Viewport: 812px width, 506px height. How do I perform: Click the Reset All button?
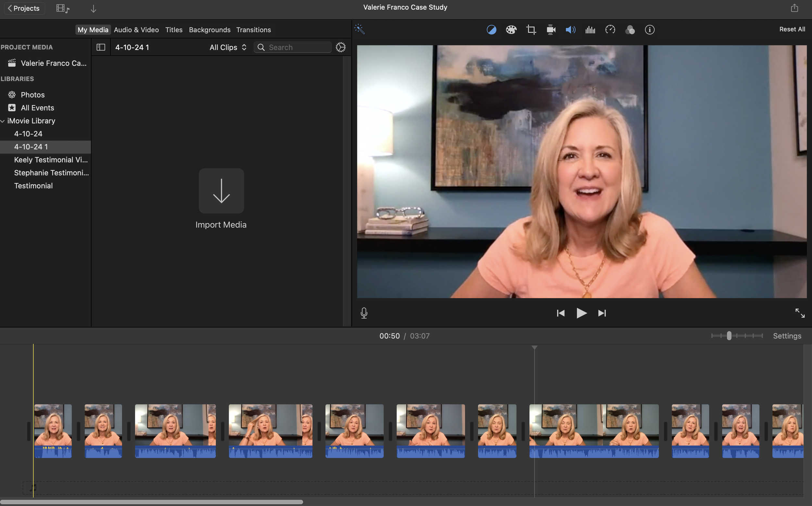[792, 29]
